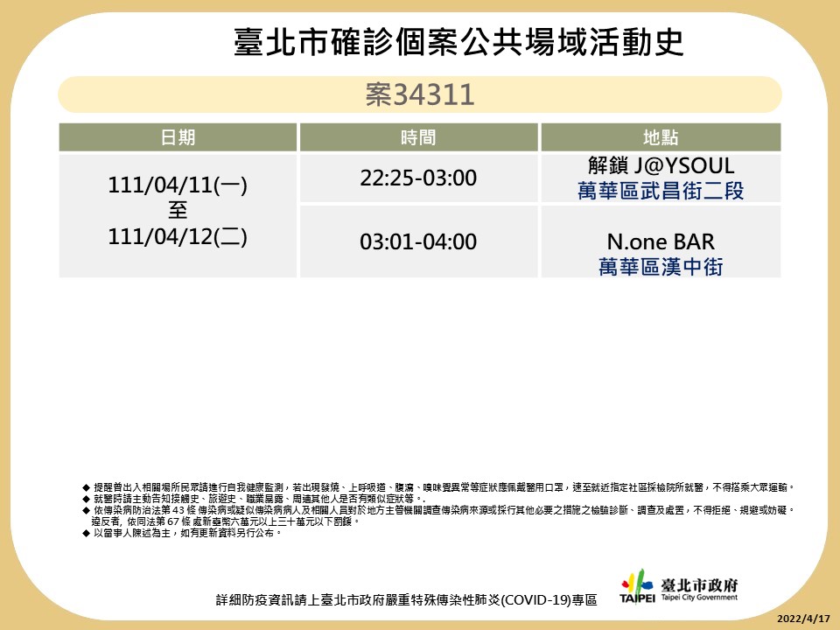The width and height of the screenshot is (840, 630).
Task: Click the line mentioning 同法第67條 fine
Action: click(x=226, y=521)
